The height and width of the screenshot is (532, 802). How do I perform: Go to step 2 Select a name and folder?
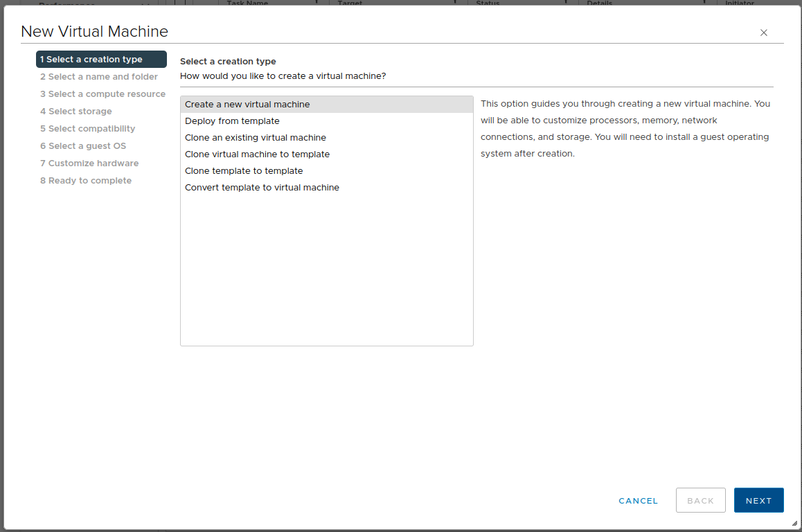coord(99,77)
